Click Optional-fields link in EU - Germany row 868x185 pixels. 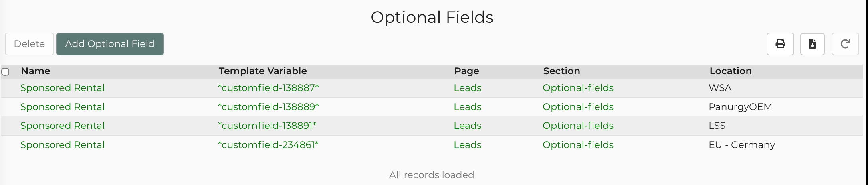click(x=578, y=145)
